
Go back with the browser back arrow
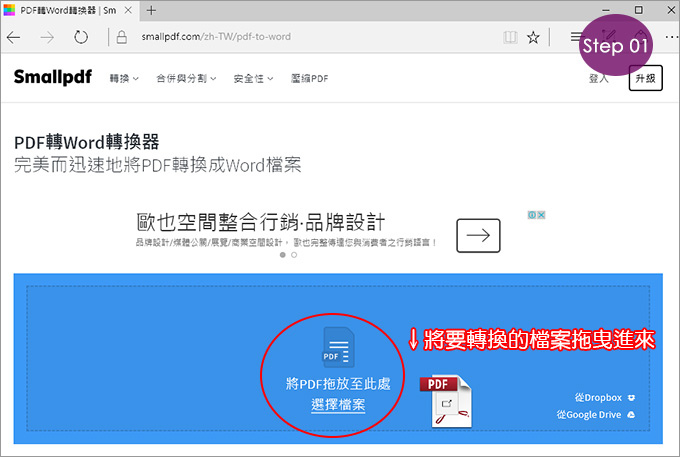13,38
